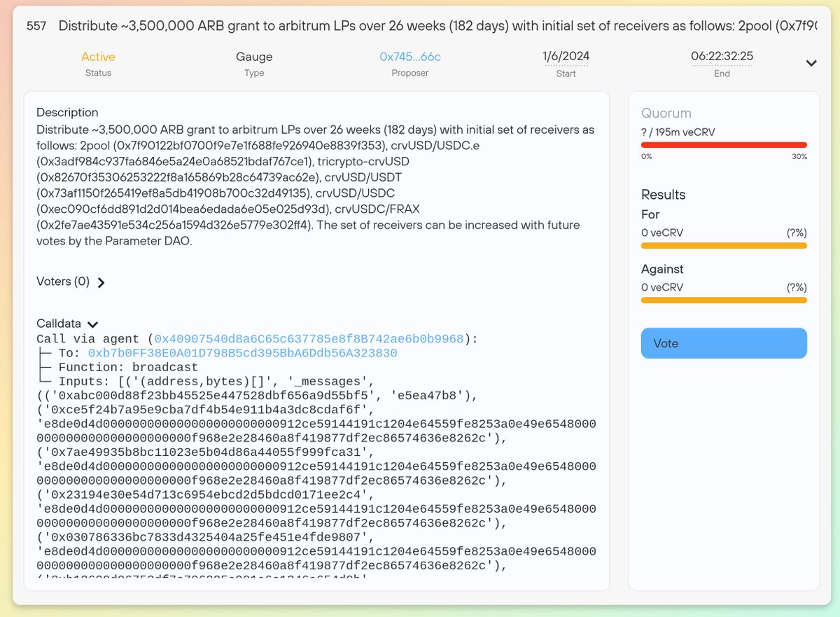The width and height of the screenshot is (840, 617).
Task: Click the Results heading
Action: click(664, 195)
